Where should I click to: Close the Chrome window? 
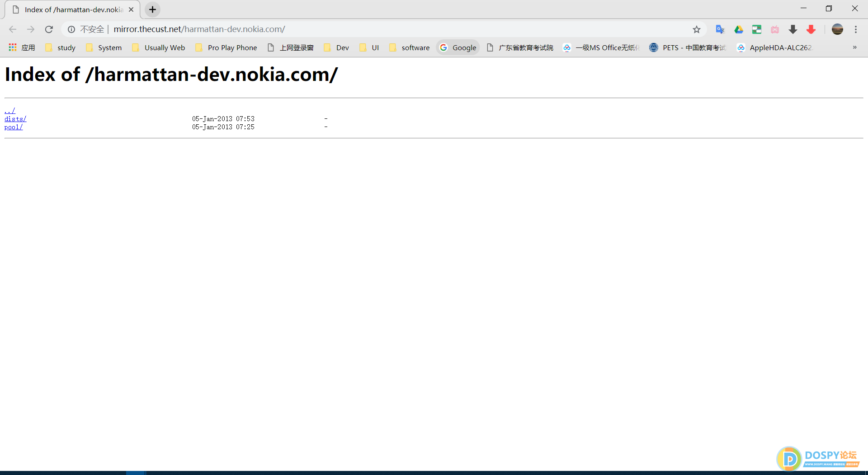tap(855, 8)
